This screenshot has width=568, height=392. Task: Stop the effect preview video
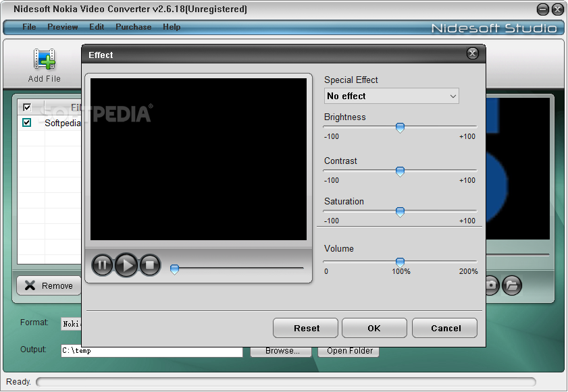[x=150, y=265]
